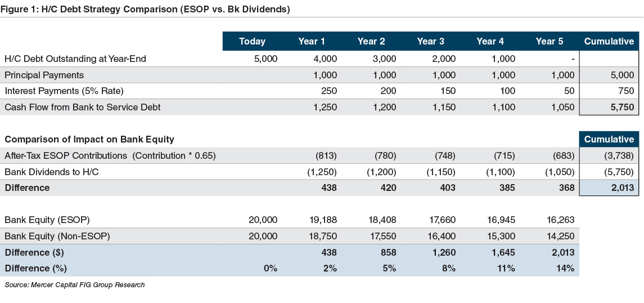Click the Mercer Capital source note
This screenshot has height=303, width=644.
pyautogui.click(x=74, y=285)
